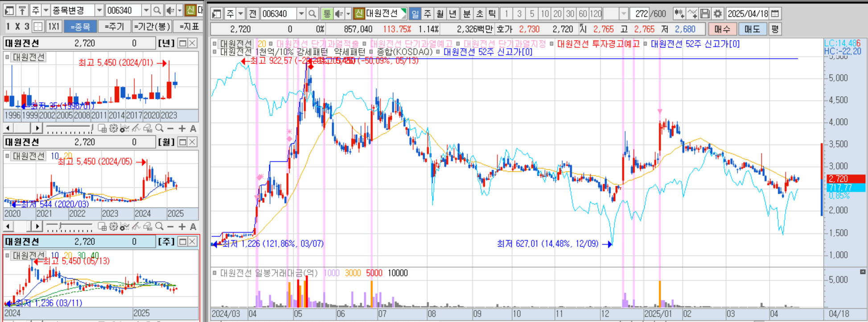Click the pin-to-top arrow icon in left panel
Screen dimensions: 868x322
(22, 10)
